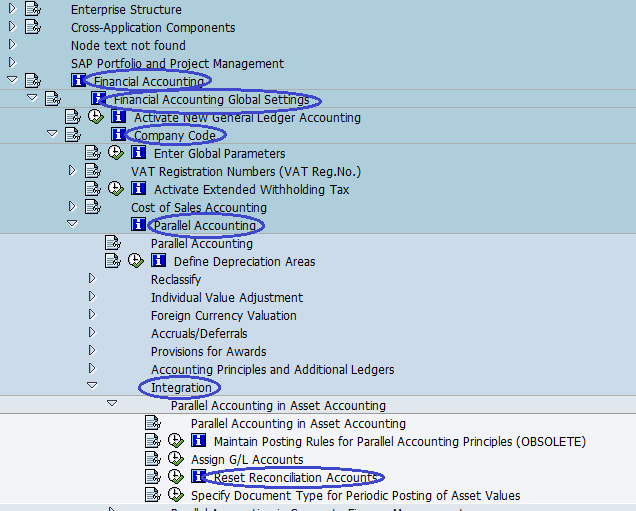Viewport: 636px width, 511px height.
Task: Click info icon next to Company Code
Action: tap(118, 134)
